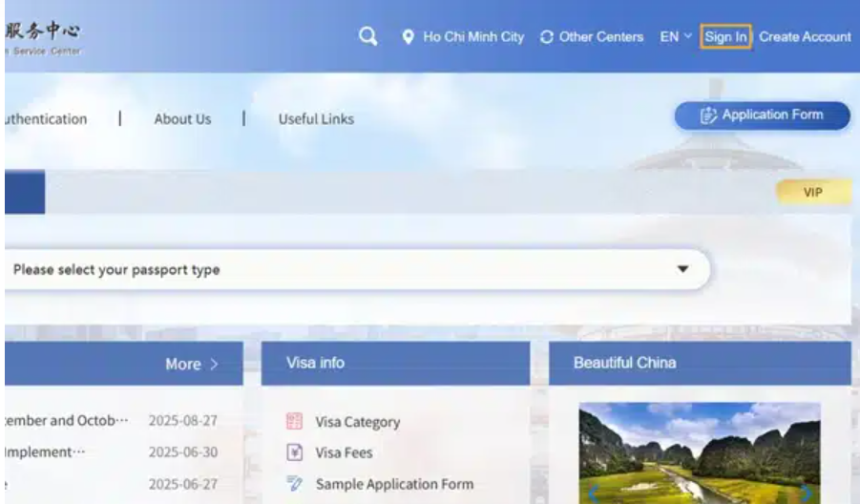Go to previous Beautiful China photo
Viewport: 860px width, 504px height.
[594, 493]
